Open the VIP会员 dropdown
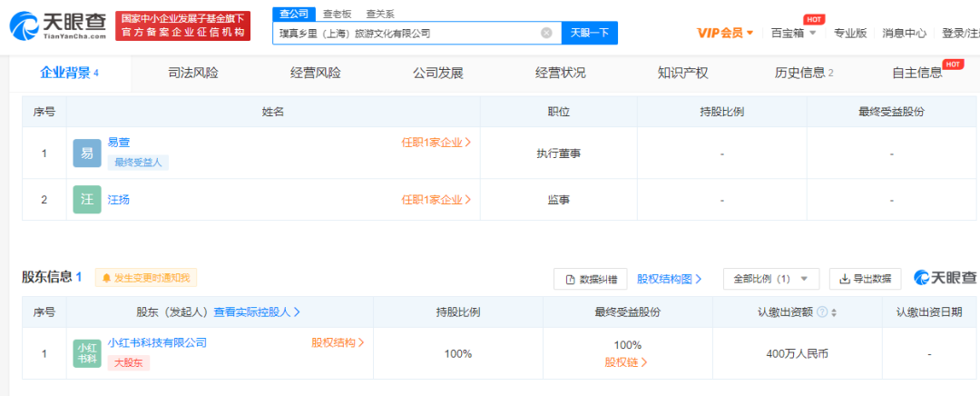The height and width of the screenshot is (396, 980). coord(725,34)
